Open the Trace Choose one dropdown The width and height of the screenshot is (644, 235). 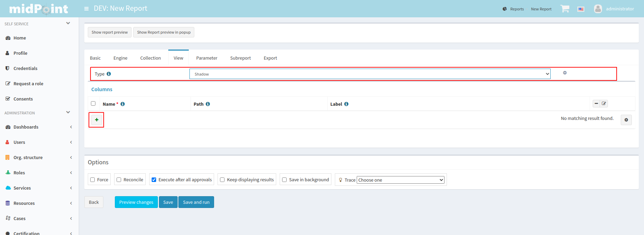[400, 180]
